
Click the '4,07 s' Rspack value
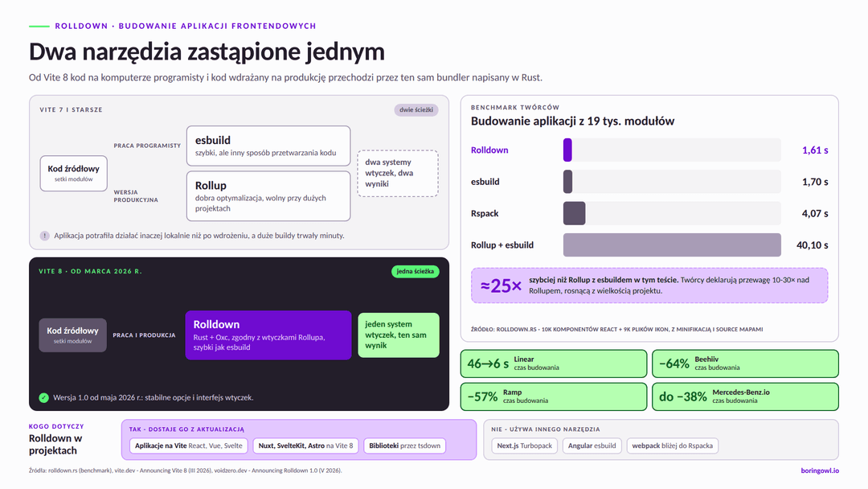point(815,213)
